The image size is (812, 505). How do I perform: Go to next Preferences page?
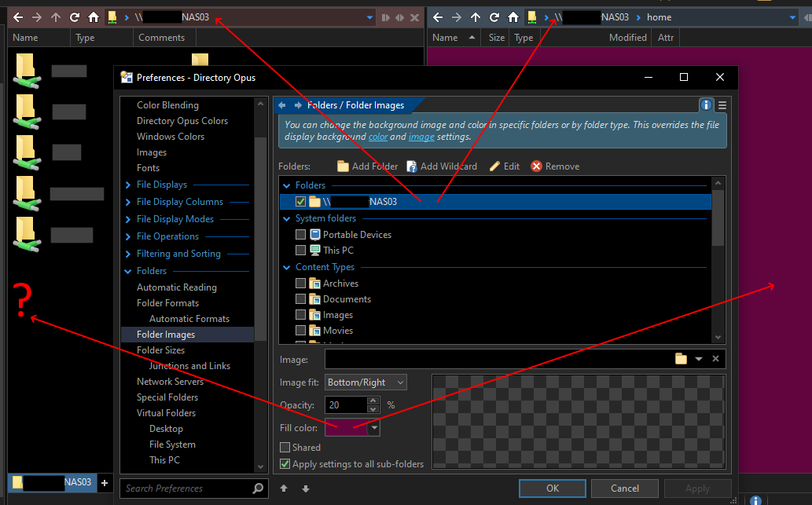(x=298, y=105)
